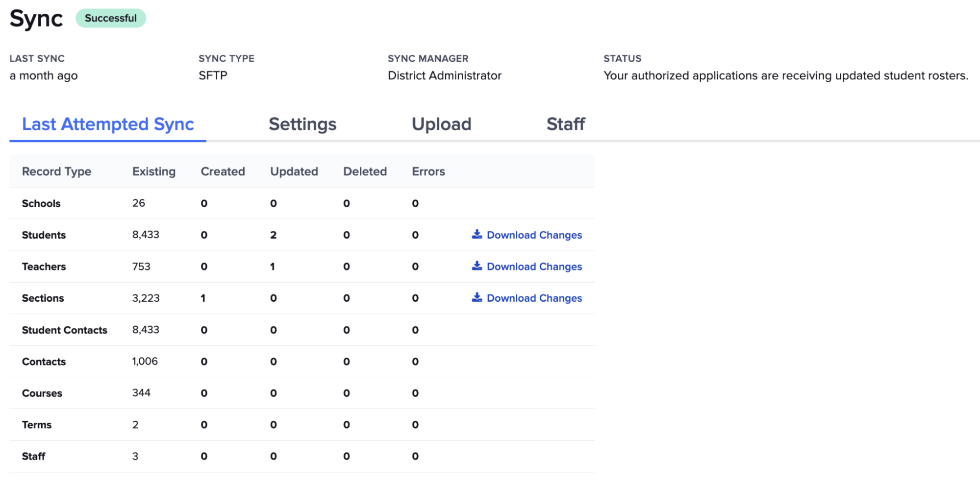Click the download icon for Sections changes
This screenshot has height=485, width=980.
click(476, 298)
